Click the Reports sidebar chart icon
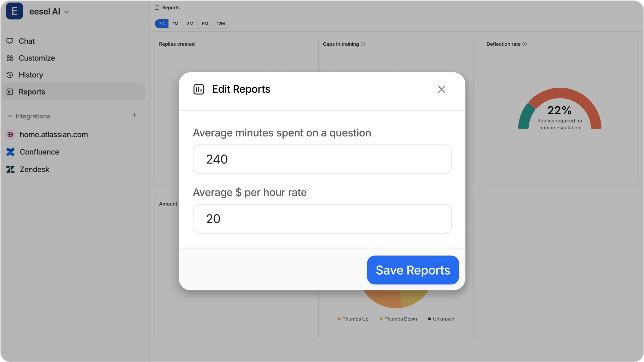The width and height of the screenshot is (644, 362). (10, 92)
